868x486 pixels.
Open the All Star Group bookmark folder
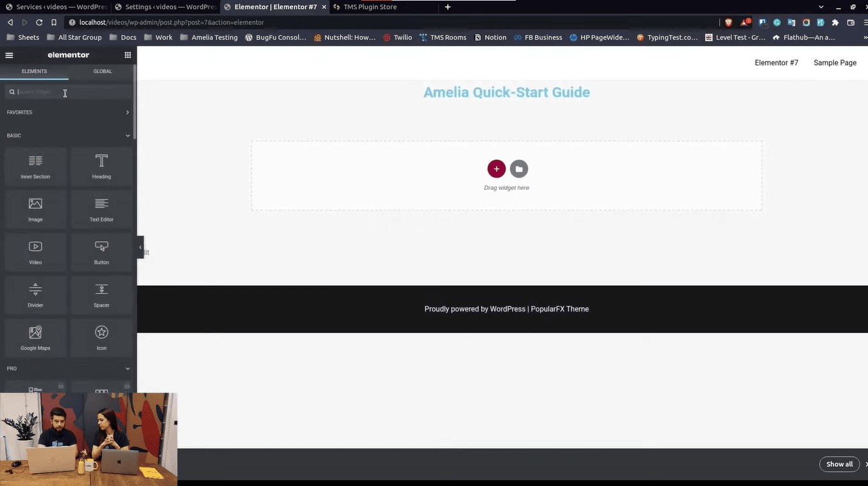coord(74,37)
